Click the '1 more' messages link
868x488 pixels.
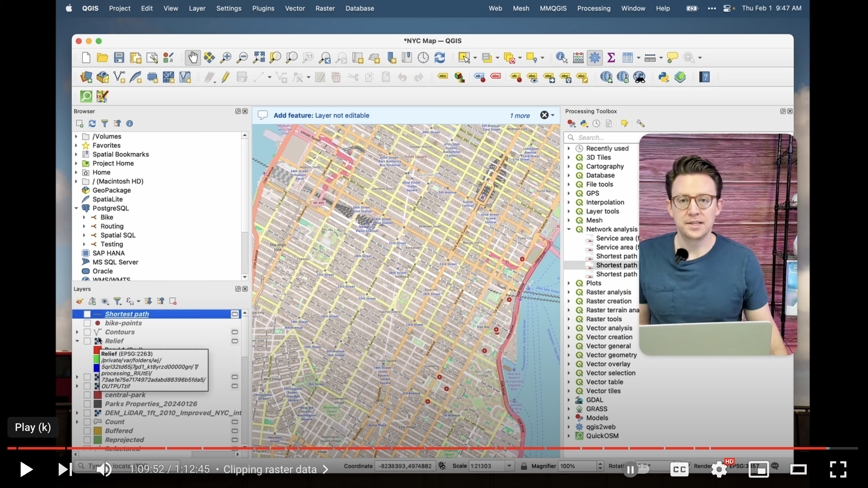tap(520, 115)
